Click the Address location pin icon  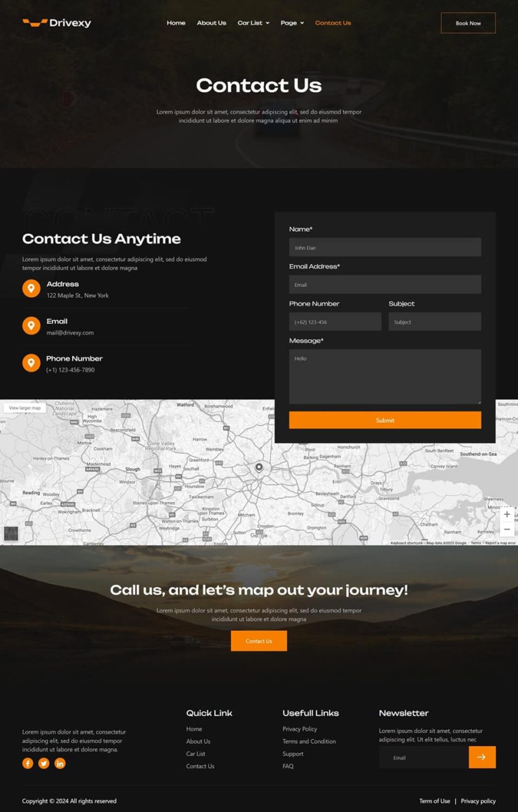(x=31, y=289)
